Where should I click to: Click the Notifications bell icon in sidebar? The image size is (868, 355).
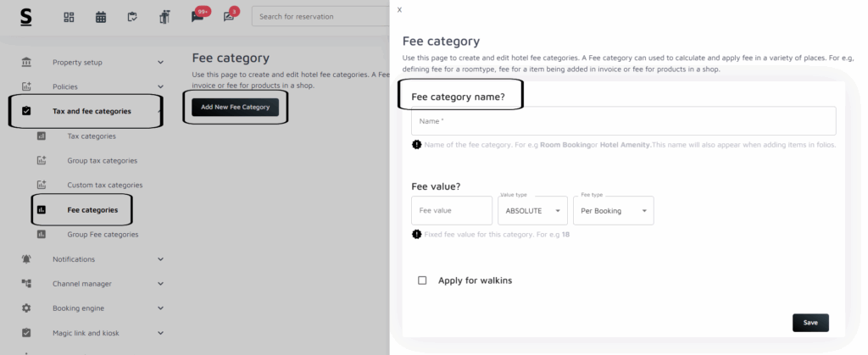pyautogui.click(x=26, y=259)
